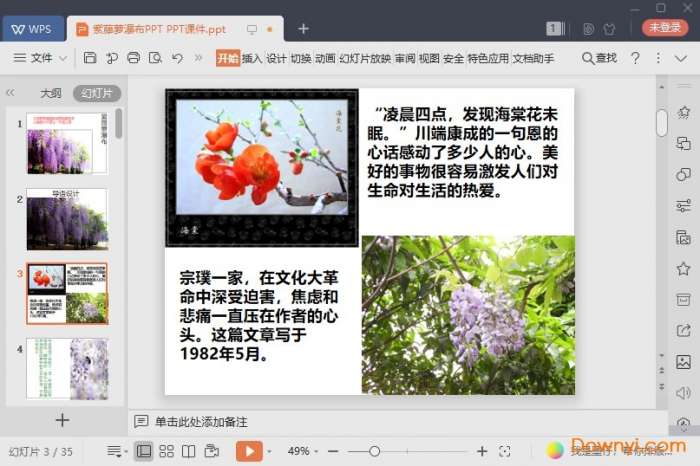Click the text box starting with 宗璞一家
The image size is (700, 466).
coord(259,316)
